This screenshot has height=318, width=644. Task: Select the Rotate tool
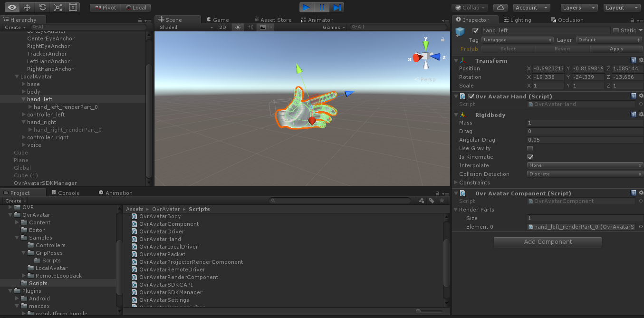[42, 7]
